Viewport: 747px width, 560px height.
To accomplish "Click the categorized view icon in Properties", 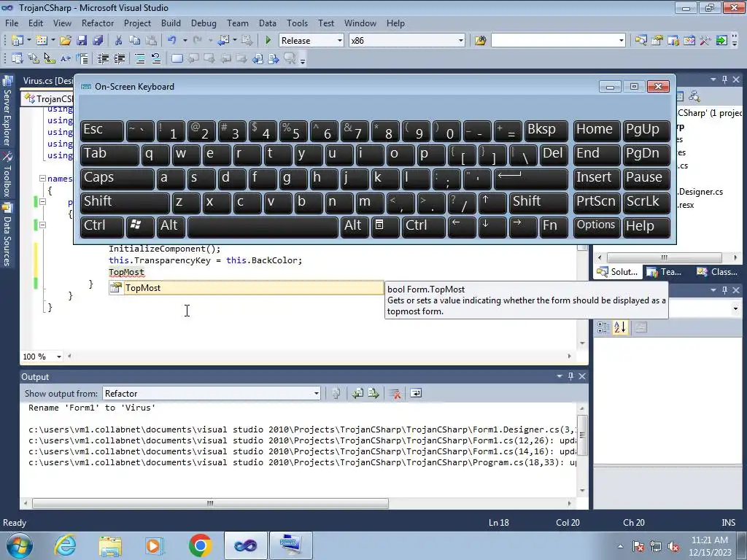I will [x=603, y=327].
